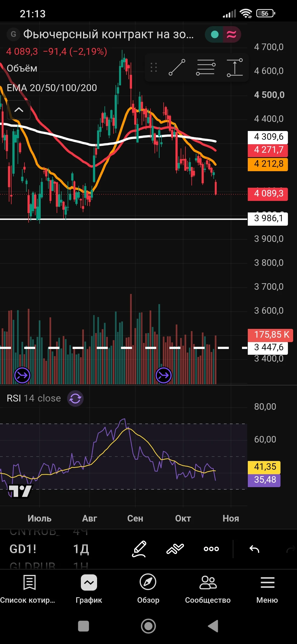Tap the current price label 4 089,3

pyautogui.click(x=268, y=194)
